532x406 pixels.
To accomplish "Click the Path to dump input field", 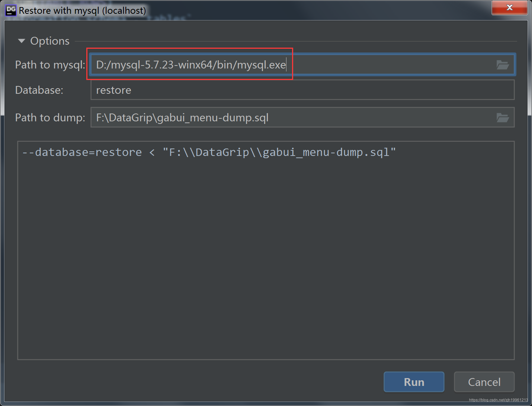I will [260, 118].
